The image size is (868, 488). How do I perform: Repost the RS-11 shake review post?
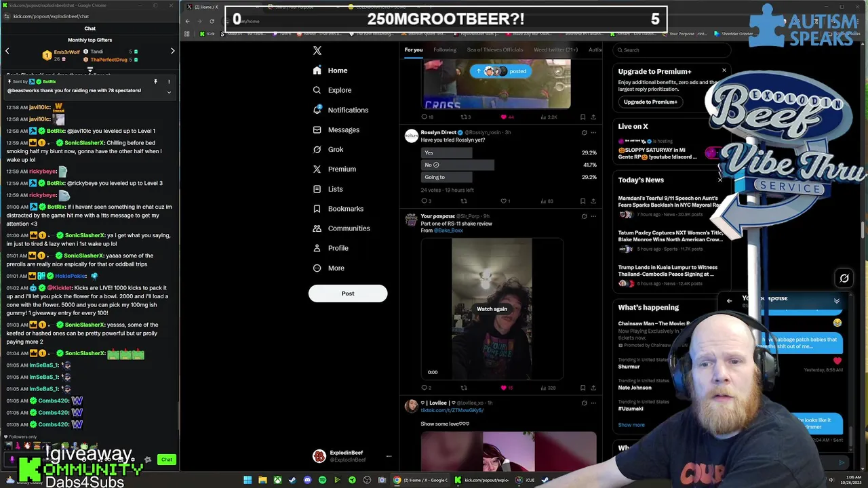[464, 388]
